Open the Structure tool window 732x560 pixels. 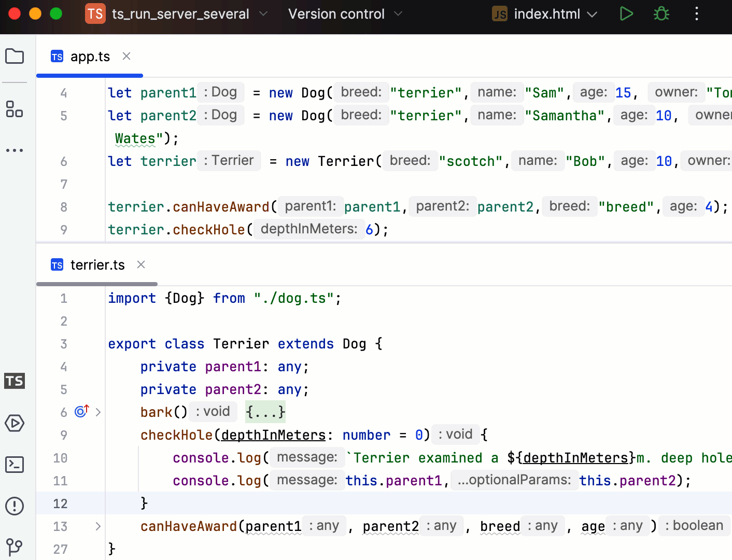(15, 110)
